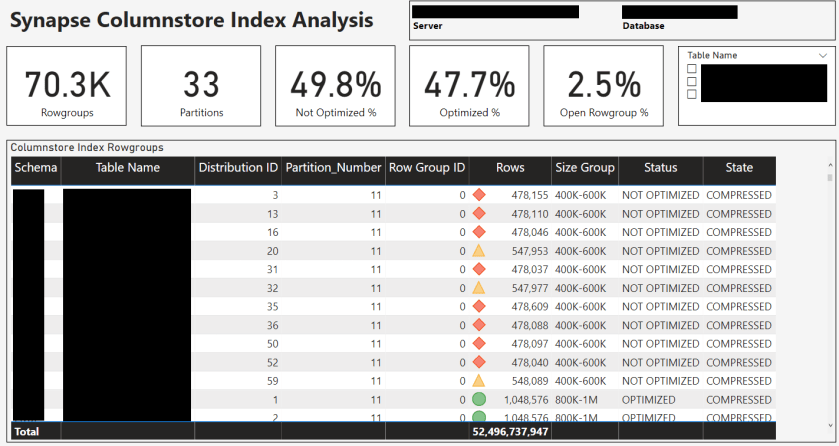Sort table by Distribution ID column header
This screenshot has height=446, width=839.
coord(237,168)
